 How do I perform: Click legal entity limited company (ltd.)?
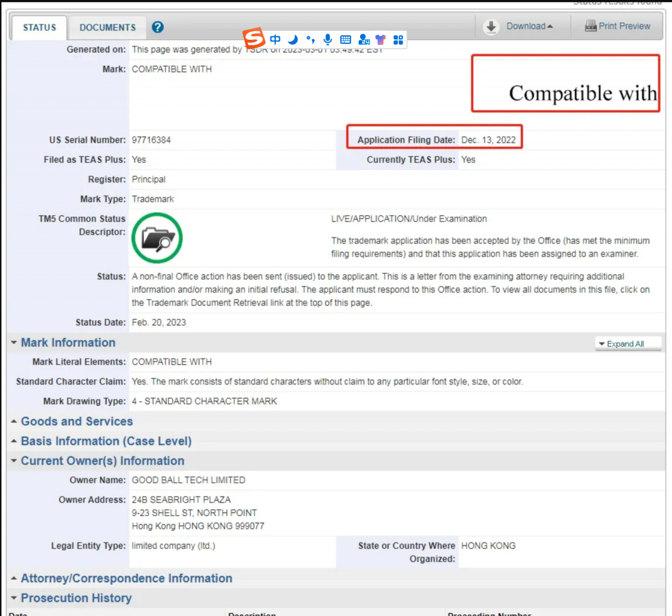pyautogui.click(x=173, y=546)
